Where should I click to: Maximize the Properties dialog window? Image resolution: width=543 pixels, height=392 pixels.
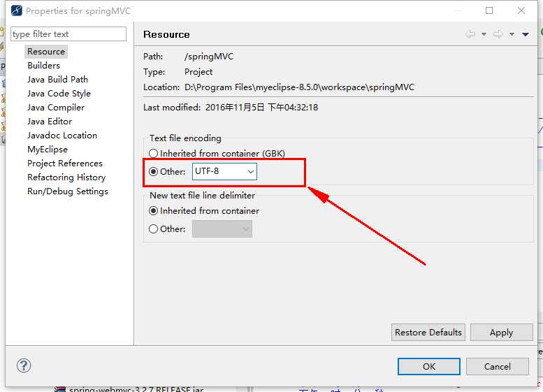click(x=489, y=10)
